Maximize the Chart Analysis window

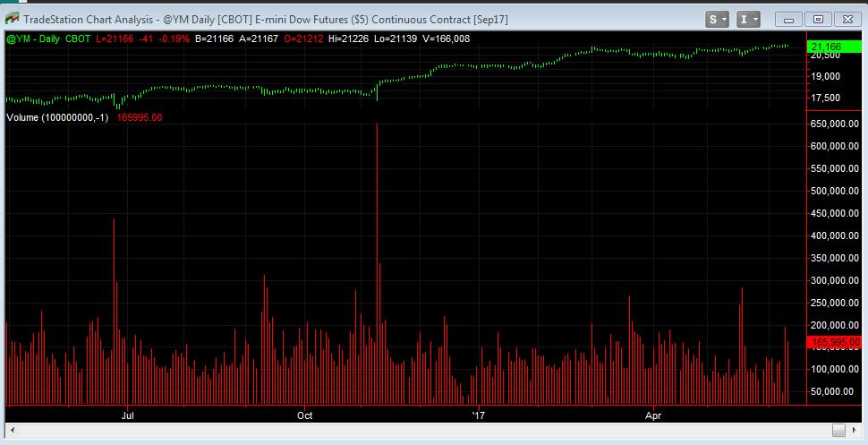(x=818, y=20)
